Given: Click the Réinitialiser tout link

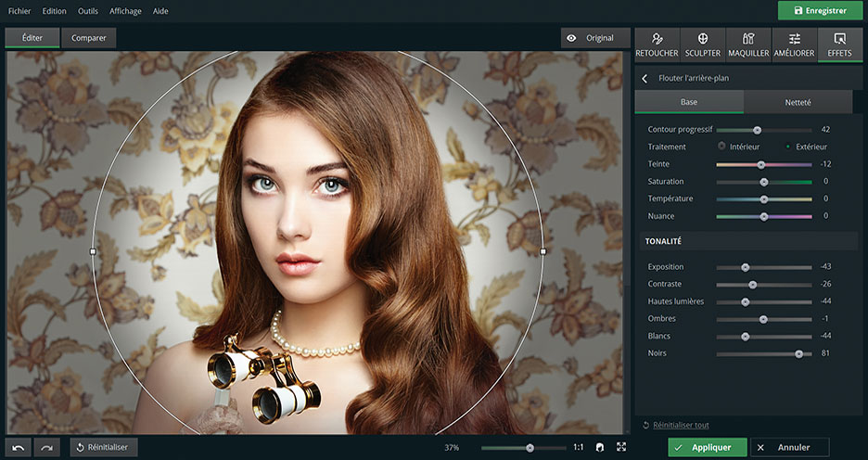Looking at the screenshot, I should (x=681, y=425).
